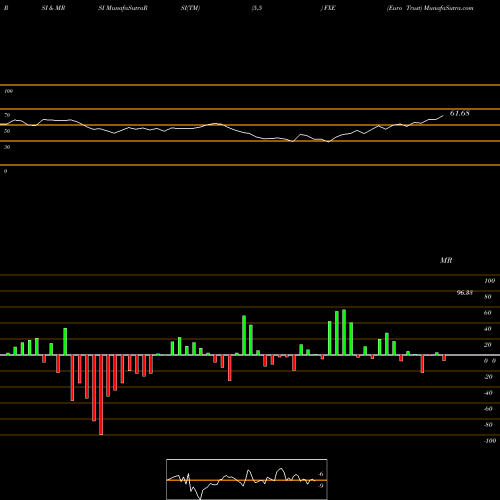Click the MR panel title
The height and width of the screenshot is (500, 500).
point(446,260)
